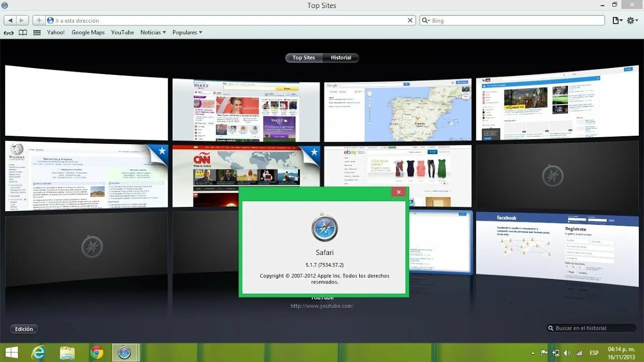
Task: Open File Explorer from the taskbar
Action: pyautogui.click(x=67, y=352)
